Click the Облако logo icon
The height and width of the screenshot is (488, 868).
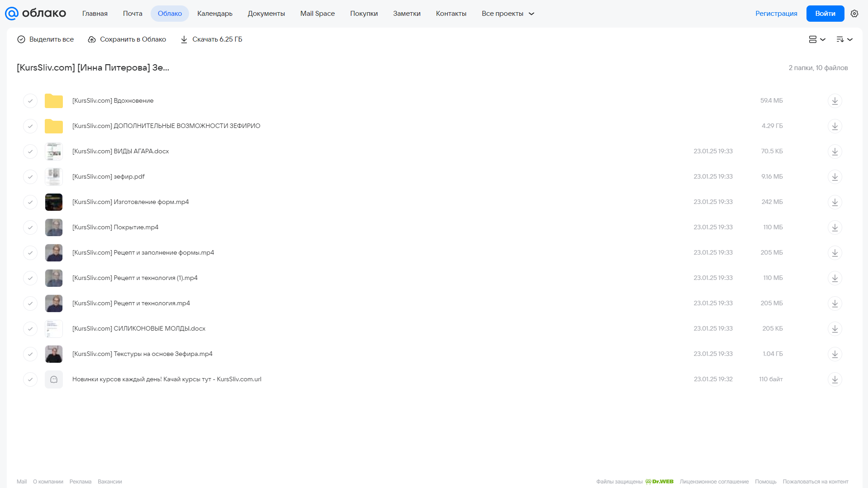pyautogui.click(x=12, y=14)
